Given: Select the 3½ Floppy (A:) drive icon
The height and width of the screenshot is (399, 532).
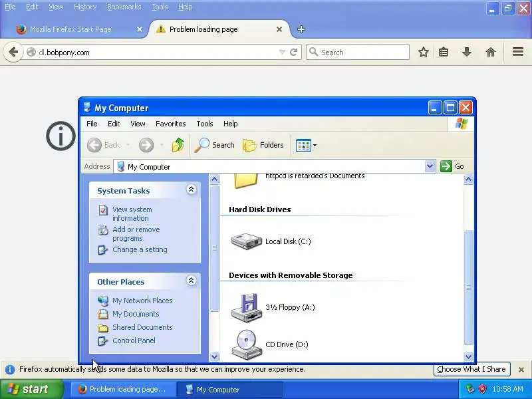Looking at the screenshot, I should pyautogui.click(x=246, y=307).
